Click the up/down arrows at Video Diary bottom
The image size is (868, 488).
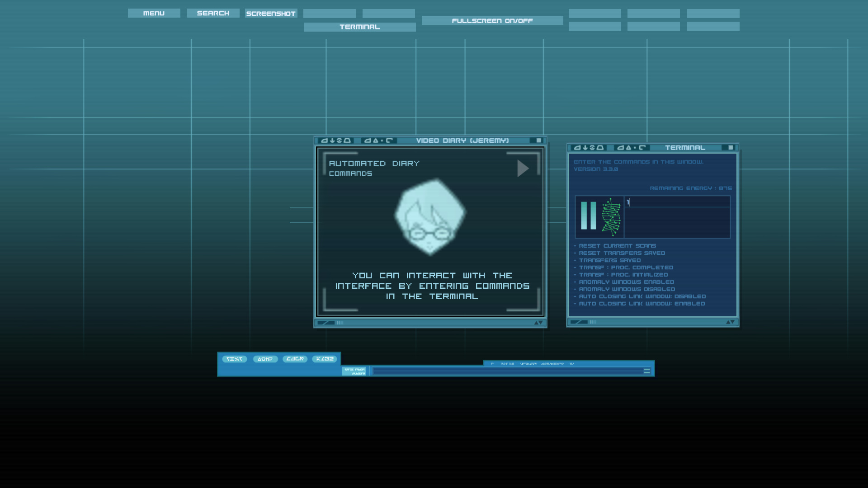pyautogui.click(x=538, y=323)
